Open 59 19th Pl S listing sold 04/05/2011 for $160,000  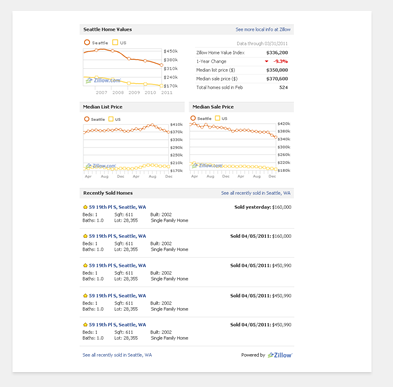(117, 236)
